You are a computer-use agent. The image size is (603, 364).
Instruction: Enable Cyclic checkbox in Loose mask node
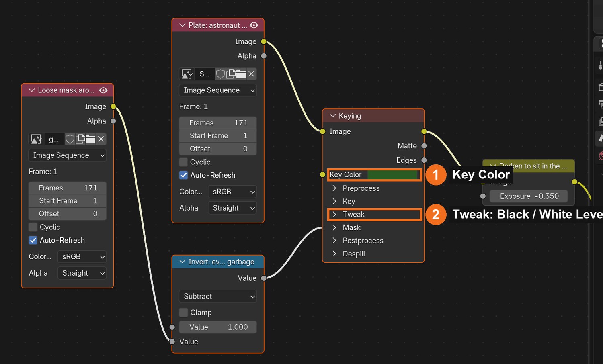33,227
